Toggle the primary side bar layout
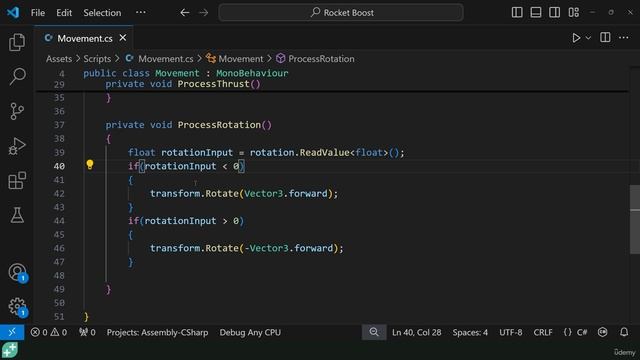Image resolution: width=640 pixels, height=360 pixels. click(x=517, y=12)
